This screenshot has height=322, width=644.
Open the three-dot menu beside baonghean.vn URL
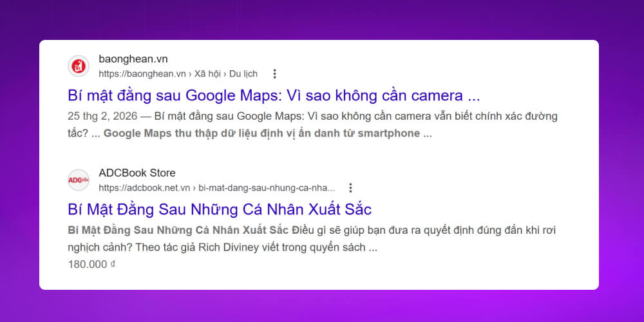click(x=275, y=74)
